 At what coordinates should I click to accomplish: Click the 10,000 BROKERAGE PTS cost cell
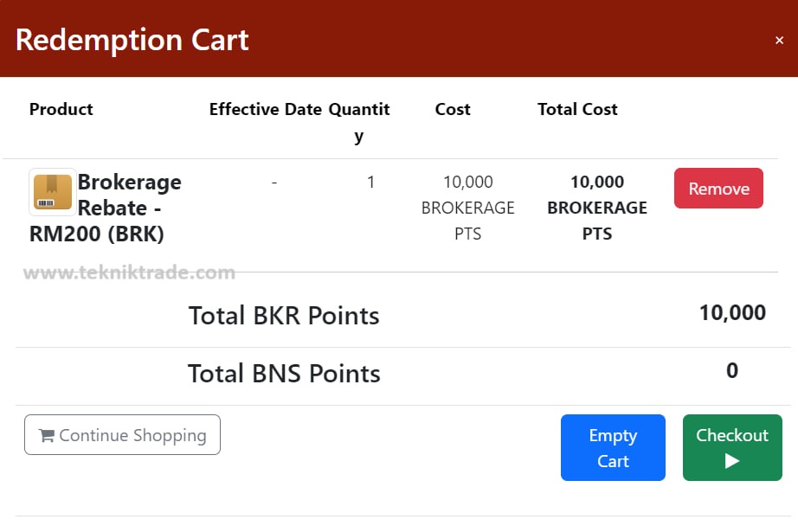tap(467, 208)
